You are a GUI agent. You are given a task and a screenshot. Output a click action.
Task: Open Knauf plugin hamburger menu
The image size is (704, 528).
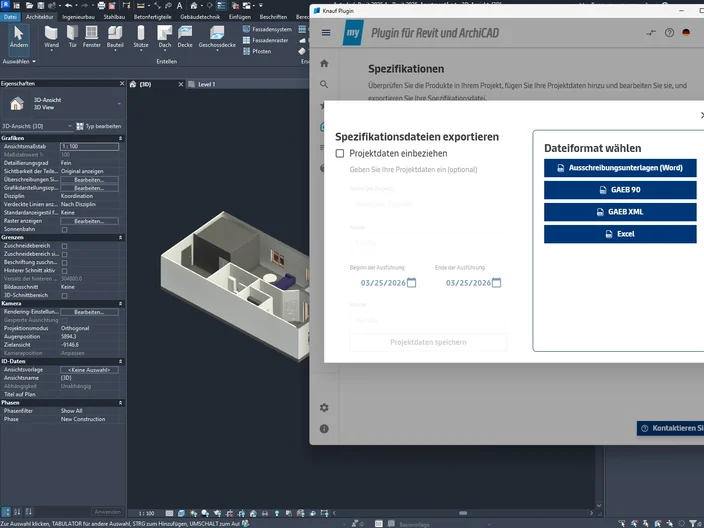326,33
